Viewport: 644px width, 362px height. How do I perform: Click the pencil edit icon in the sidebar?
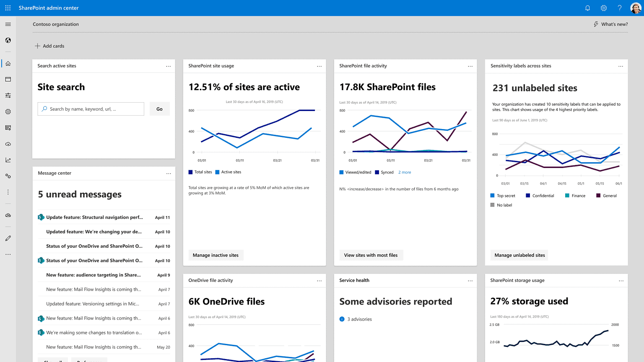pos(8,238)
